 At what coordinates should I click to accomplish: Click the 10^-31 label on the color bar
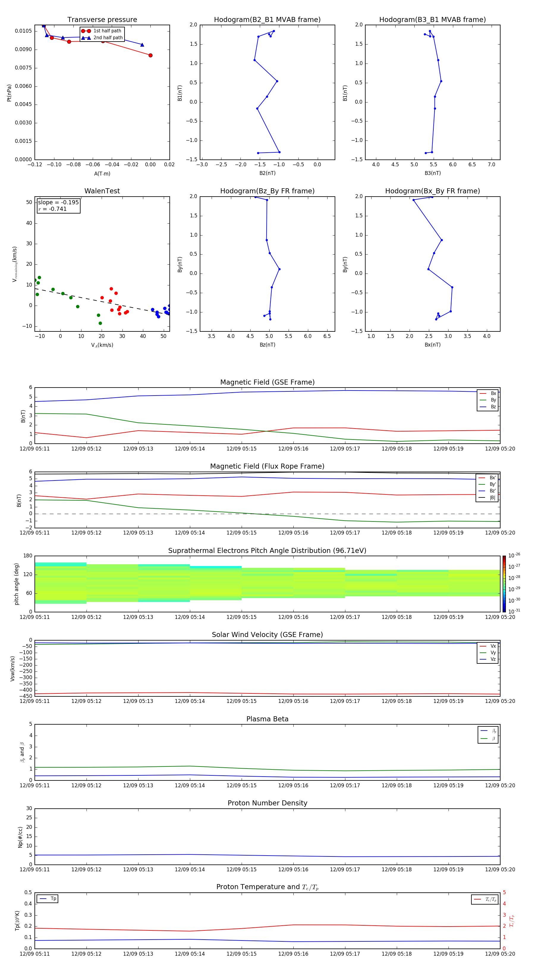tap(514, 611)
